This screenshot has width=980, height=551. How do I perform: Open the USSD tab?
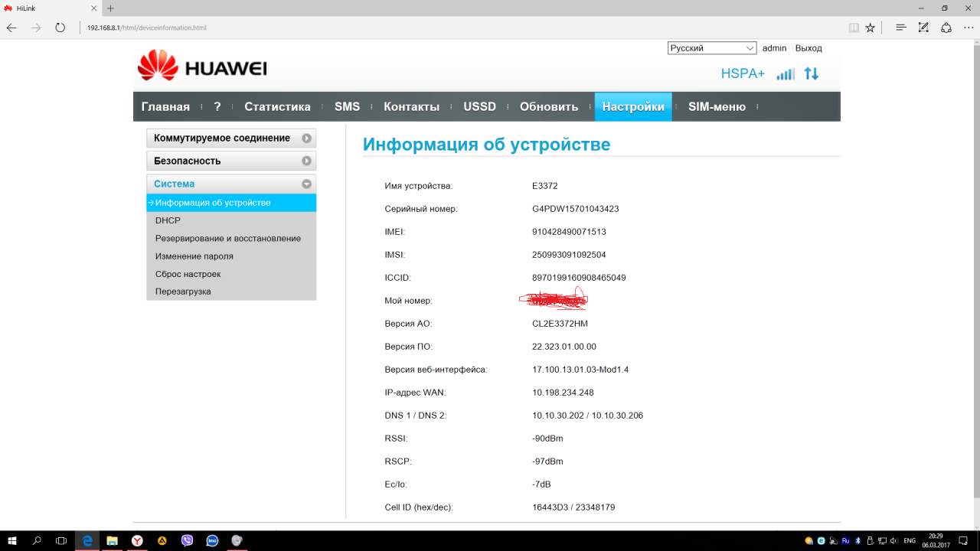pos(479,107)
